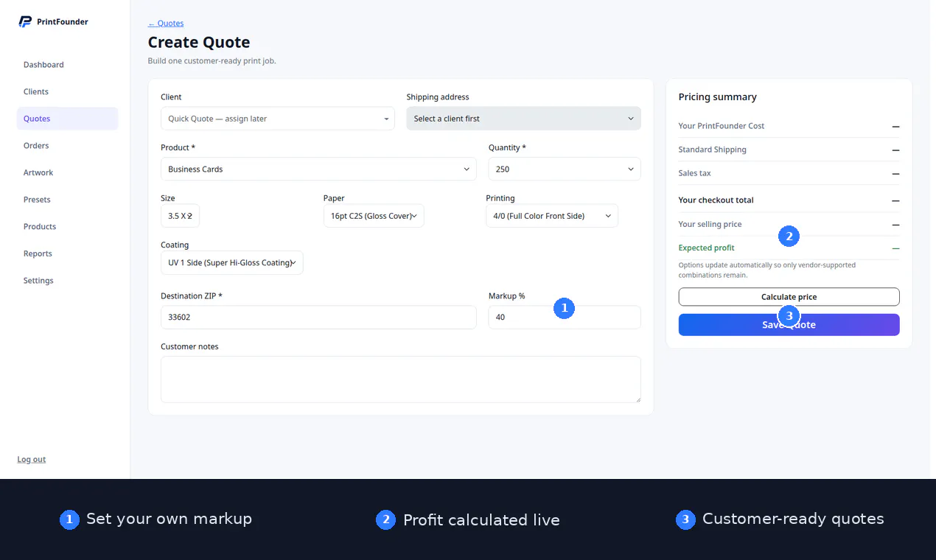This screenshot has height=560, width=936.
Task: Click the Expected profit label
Action: [706, 248]
